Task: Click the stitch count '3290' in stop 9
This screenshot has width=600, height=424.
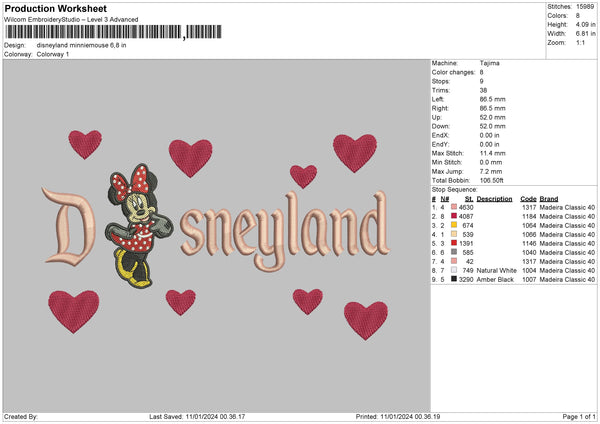Action: (466, 279)
